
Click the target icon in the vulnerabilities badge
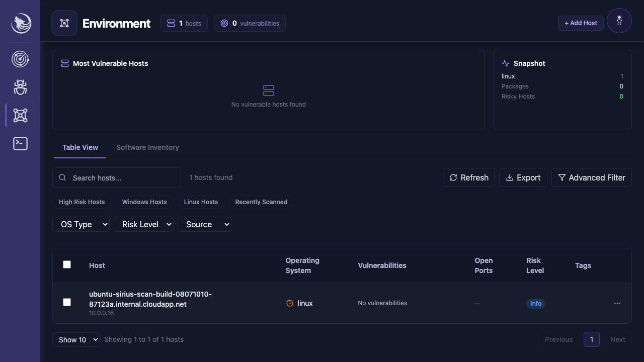coord(224,23)
